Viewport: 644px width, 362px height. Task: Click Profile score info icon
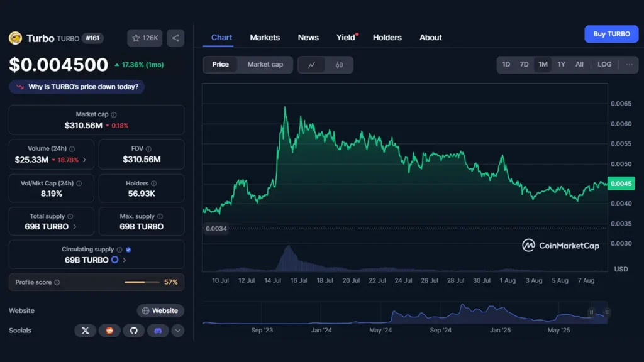tap(57, 282)
